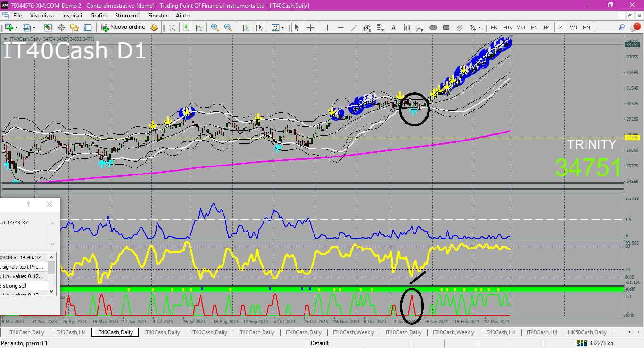Image resolution: width=644 pixels, height=348 pixels.
Task: Open first IT40Cash,H4 chart tab
Action: tap(71, 332)
